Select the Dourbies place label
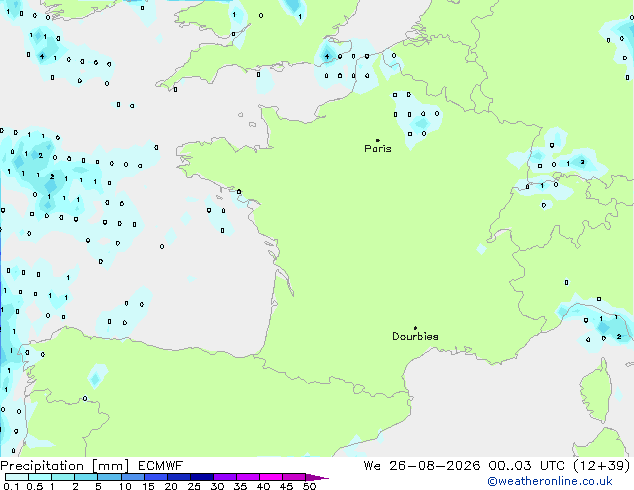This screenshot has width=634, height=490. [x=415, y=336]
